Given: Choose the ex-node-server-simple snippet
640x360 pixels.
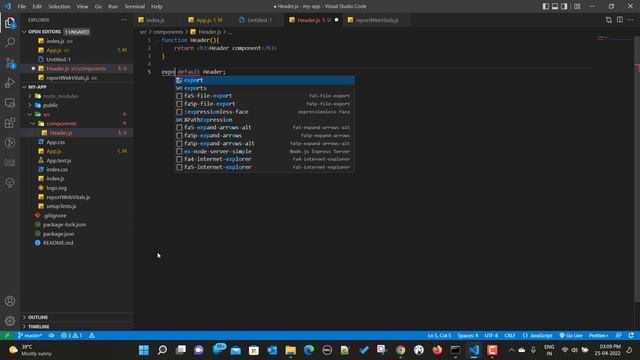Looking at the screenshot, I should [264, 151].
